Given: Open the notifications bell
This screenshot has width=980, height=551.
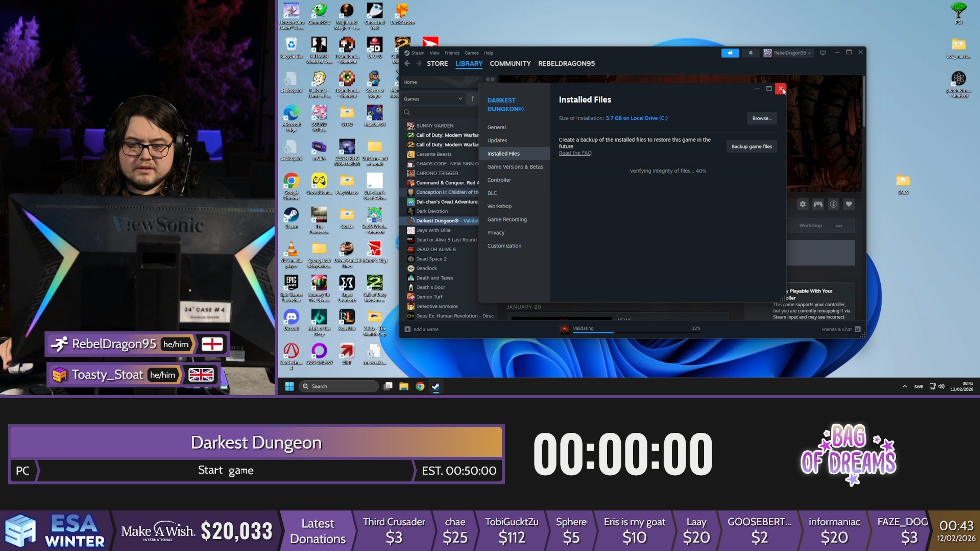Looking at the screenshot, I should pos(751,53).
